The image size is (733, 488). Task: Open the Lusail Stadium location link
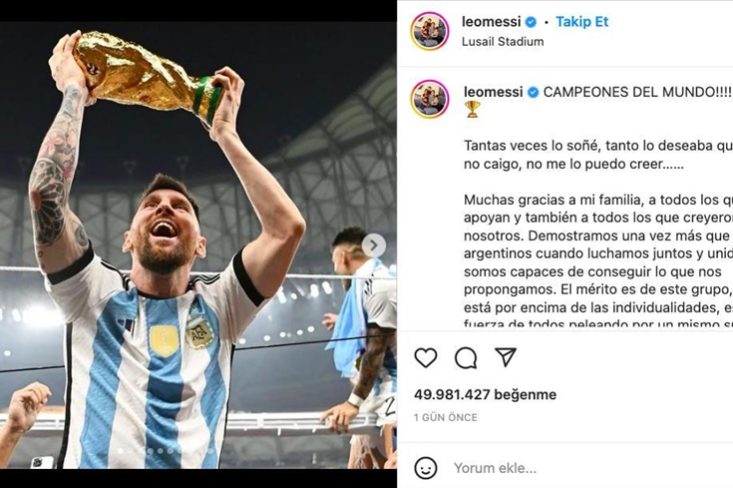503,42
